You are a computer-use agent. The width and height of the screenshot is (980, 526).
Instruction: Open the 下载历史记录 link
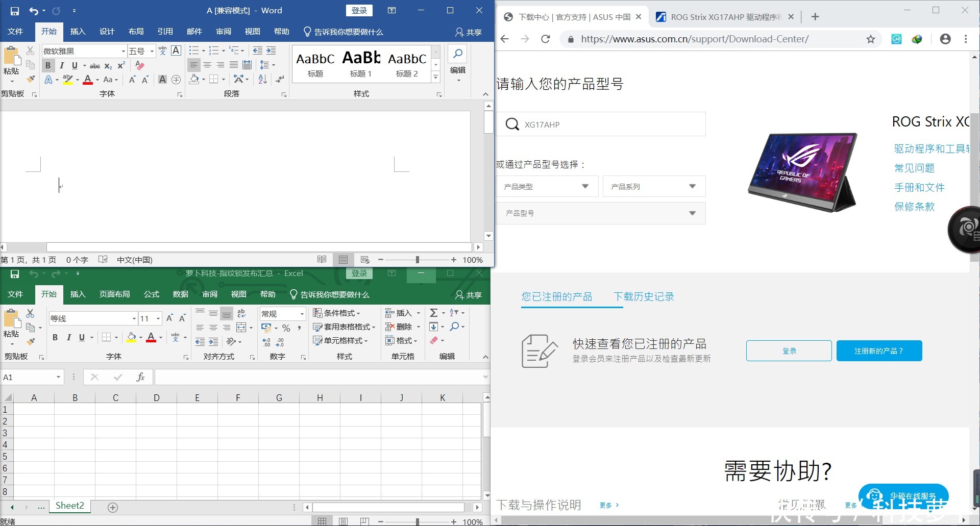pyautogui.click(x=644, y=297)
